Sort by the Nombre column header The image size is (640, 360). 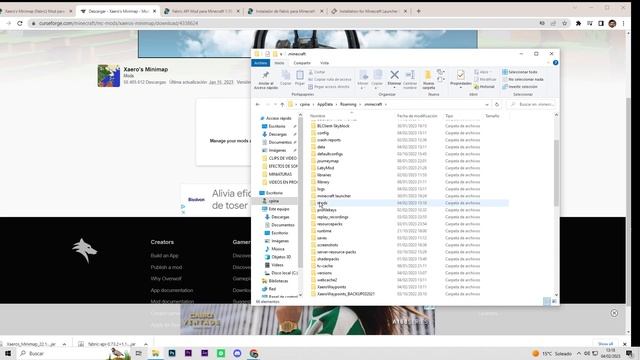point(317,116)
